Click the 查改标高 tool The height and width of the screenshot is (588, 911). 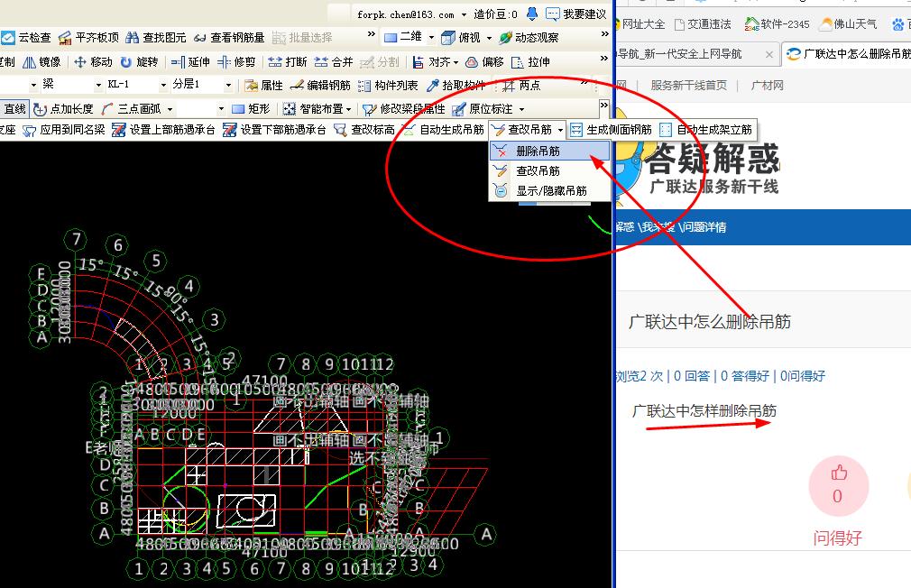(364, 130)
